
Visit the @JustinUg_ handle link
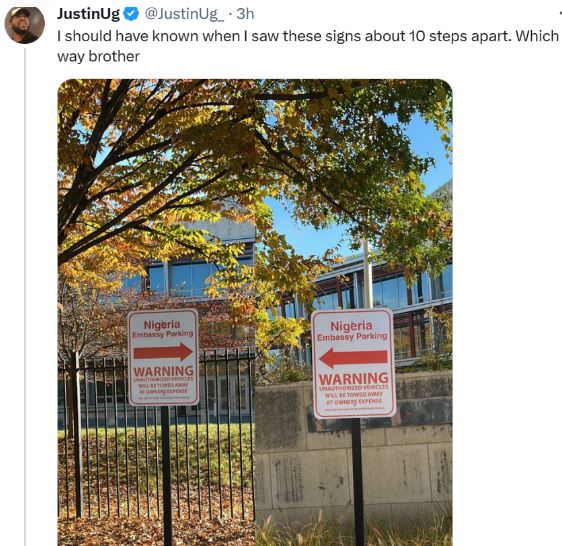(x=184, y=14)
